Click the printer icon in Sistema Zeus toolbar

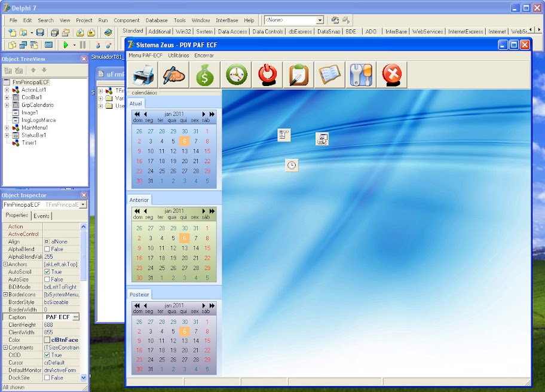(x=143, y=75)
